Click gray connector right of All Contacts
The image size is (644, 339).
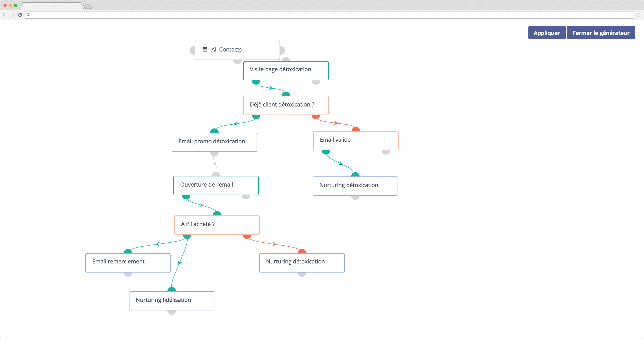[282, 50]
